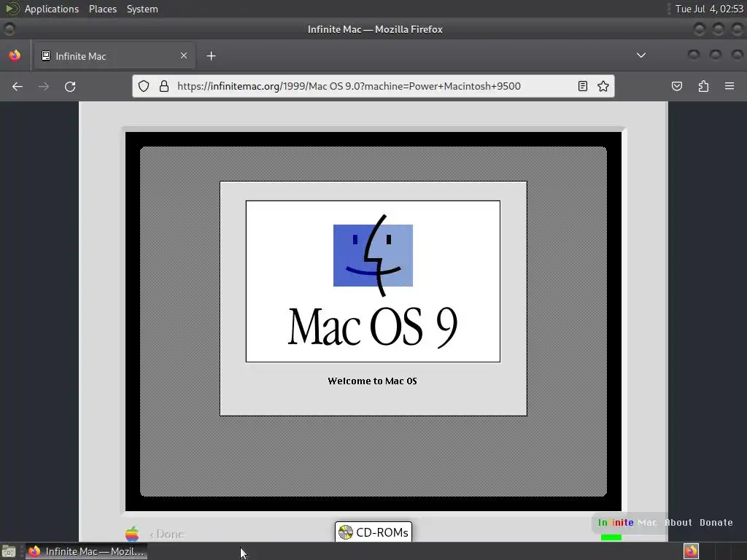Screen dimensions: 747x560
Task: Open the System menu
Action: tap(142, 9)
